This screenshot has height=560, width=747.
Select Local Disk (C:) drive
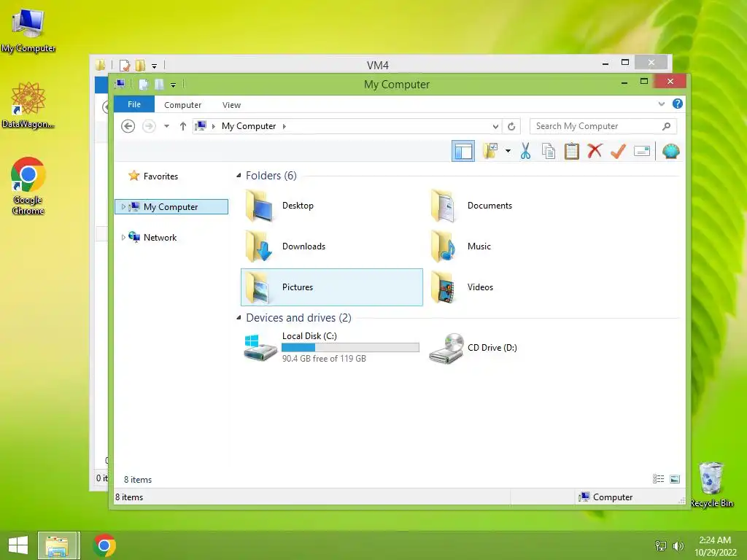332,348
